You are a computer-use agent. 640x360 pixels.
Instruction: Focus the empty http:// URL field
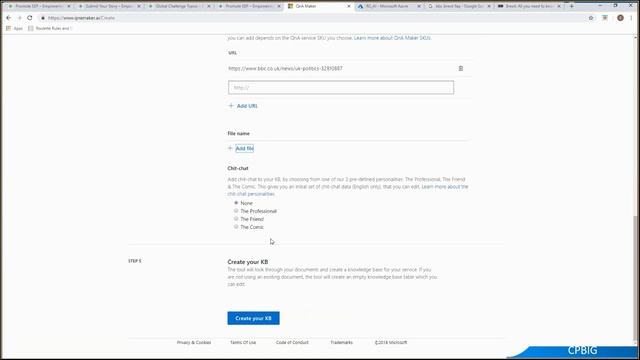pyautogui.click(x=341, y=87)
